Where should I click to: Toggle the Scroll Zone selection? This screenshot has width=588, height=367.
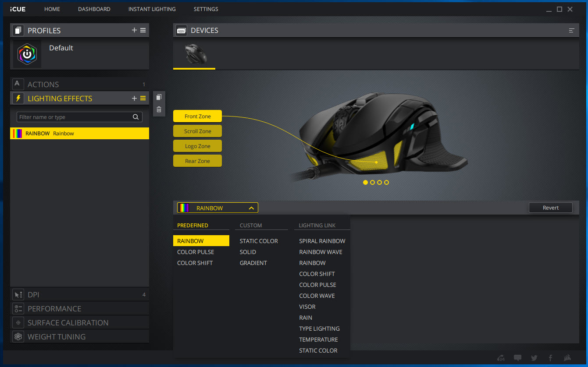tap(197, 131)
